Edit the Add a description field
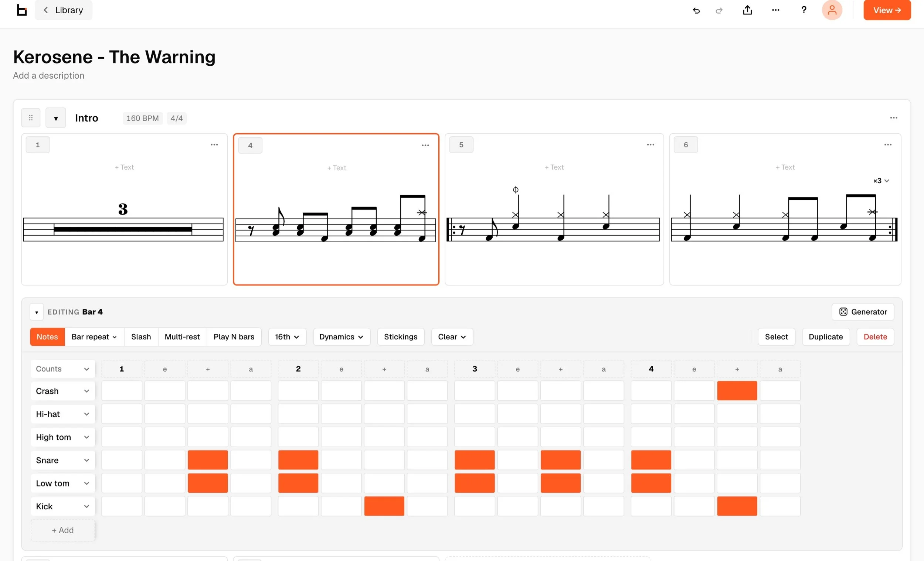The image size is (924, 561). point(48,75)
